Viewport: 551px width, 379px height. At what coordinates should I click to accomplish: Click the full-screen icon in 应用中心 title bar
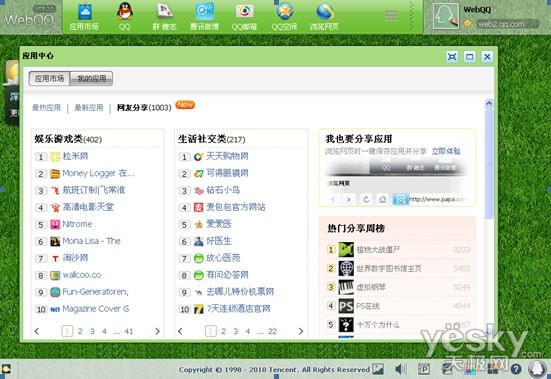point(452,57)
